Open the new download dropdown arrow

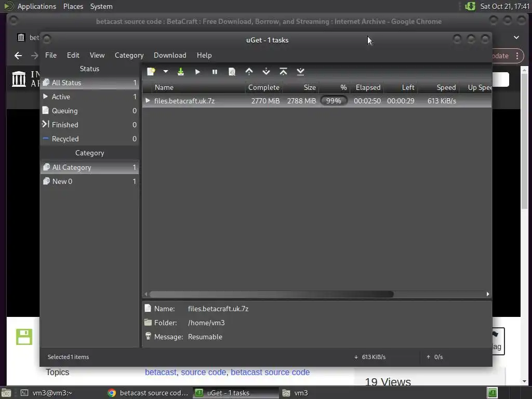(166, 72)
